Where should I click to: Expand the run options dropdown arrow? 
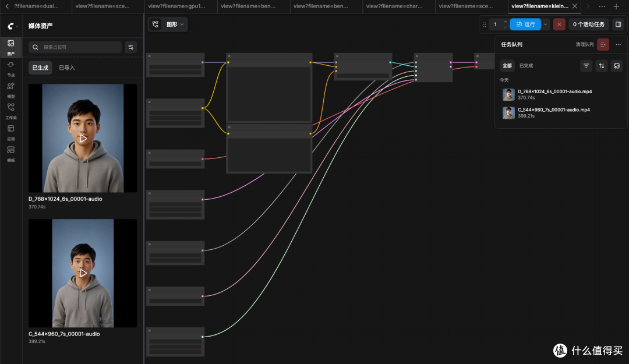(x=546, y=24)
